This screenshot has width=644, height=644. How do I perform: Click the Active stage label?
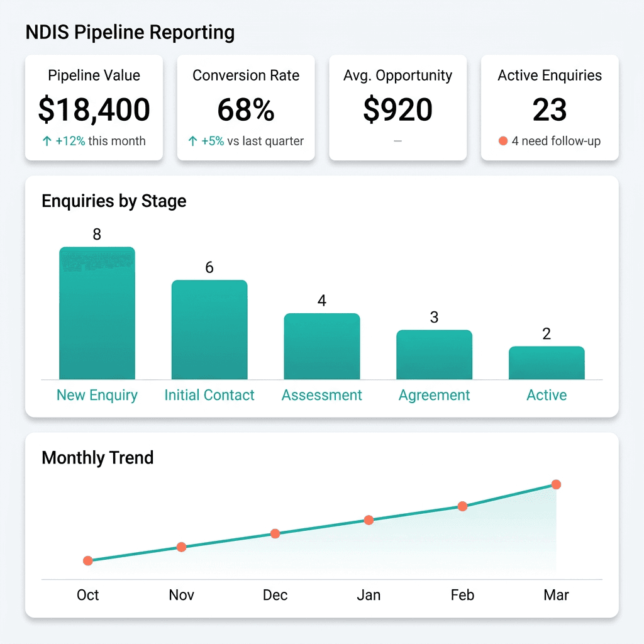(x=547, y=395)
